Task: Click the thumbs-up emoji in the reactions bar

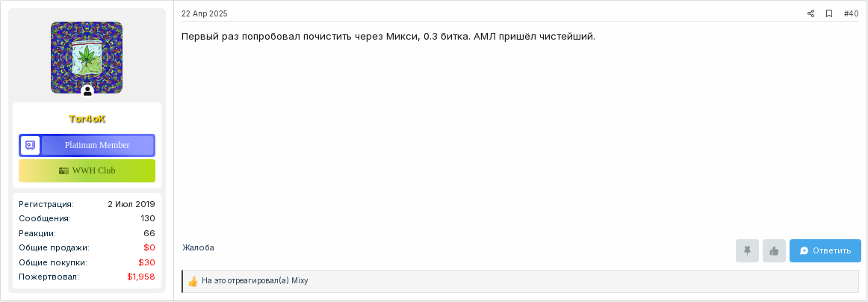Action: [193, 282]
